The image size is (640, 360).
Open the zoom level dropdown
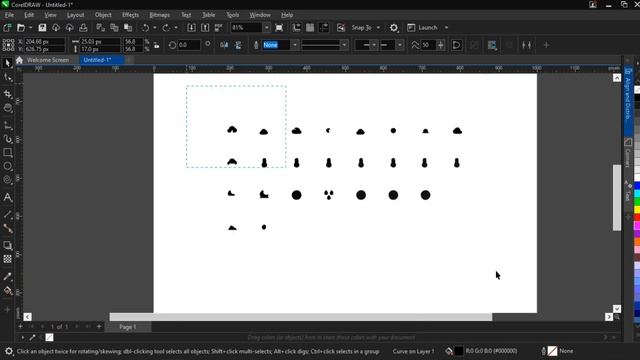[x=267, y=28]
